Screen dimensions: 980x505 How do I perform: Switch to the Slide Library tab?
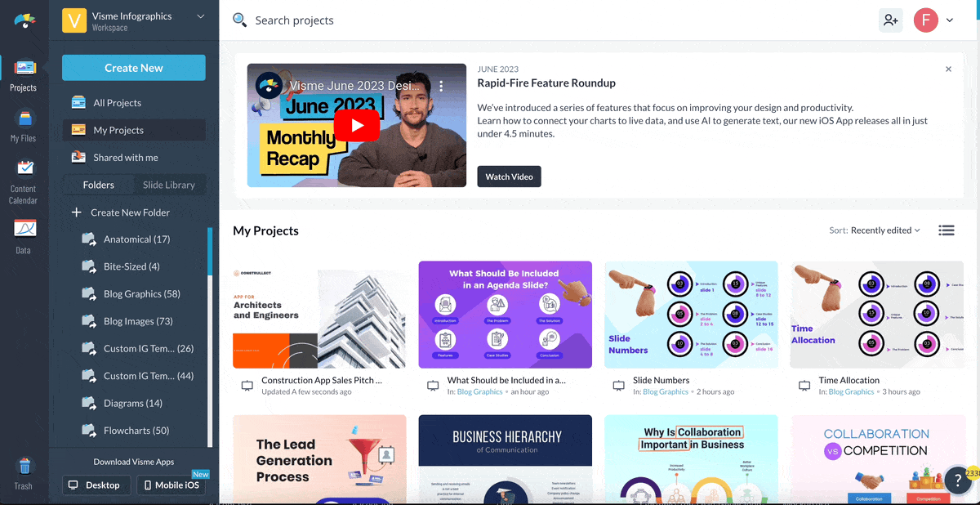(169, 185)
